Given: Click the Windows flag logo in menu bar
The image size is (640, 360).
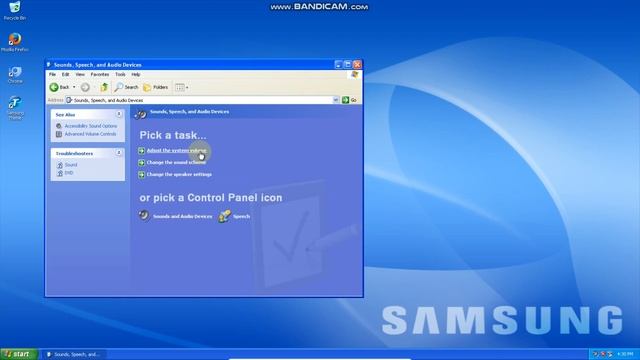Looking at the screenshot, I should point(354,74).
